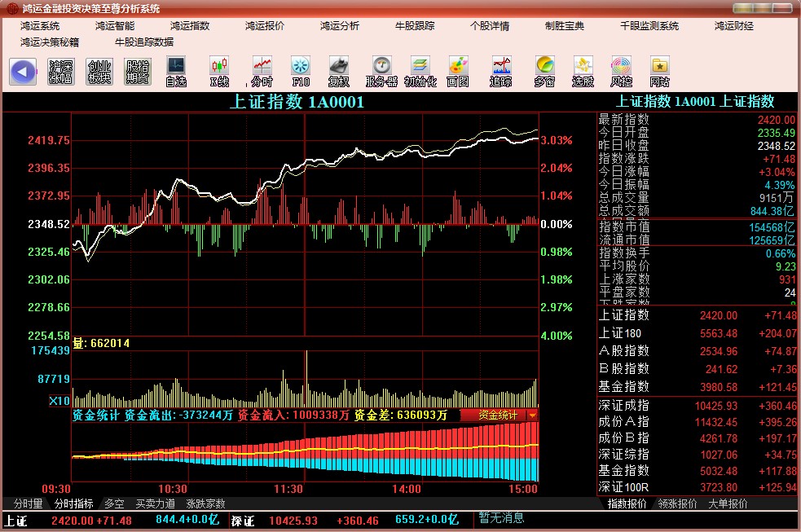Switch to the 买卖力道 tab
The image size is (801, 532).
click(156, 504)
